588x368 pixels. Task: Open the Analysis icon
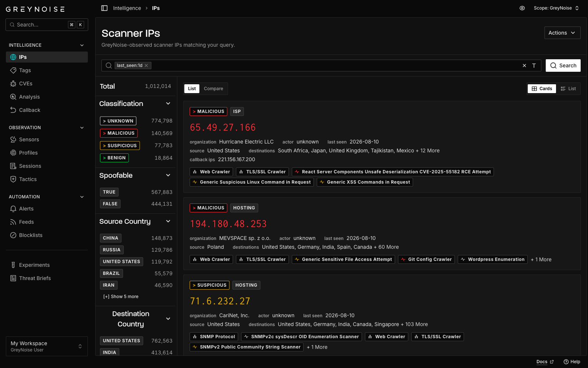click(x=13, y=97)
